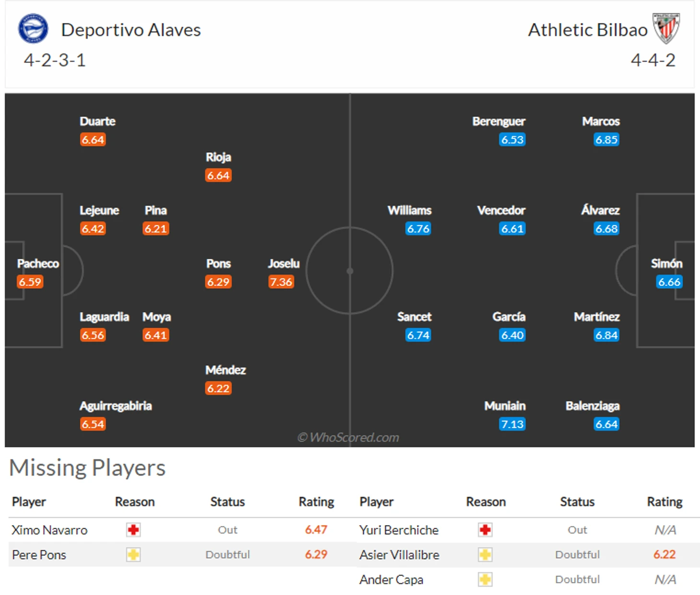Open Pacheco's player name on pitch
The width and height of the screenshot is (700, 595).
[x=38, y=263]
